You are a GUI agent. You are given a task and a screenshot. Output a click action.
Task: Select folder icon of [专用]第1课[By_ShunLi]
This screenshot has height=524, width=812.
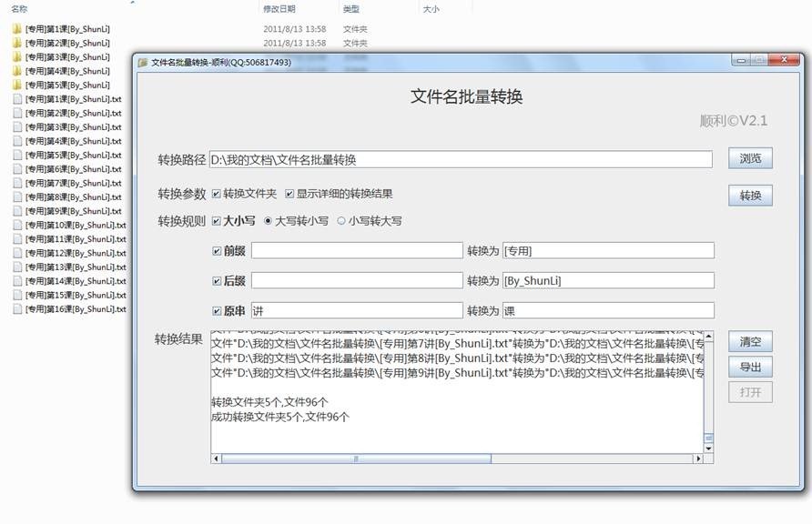(17, 29)
